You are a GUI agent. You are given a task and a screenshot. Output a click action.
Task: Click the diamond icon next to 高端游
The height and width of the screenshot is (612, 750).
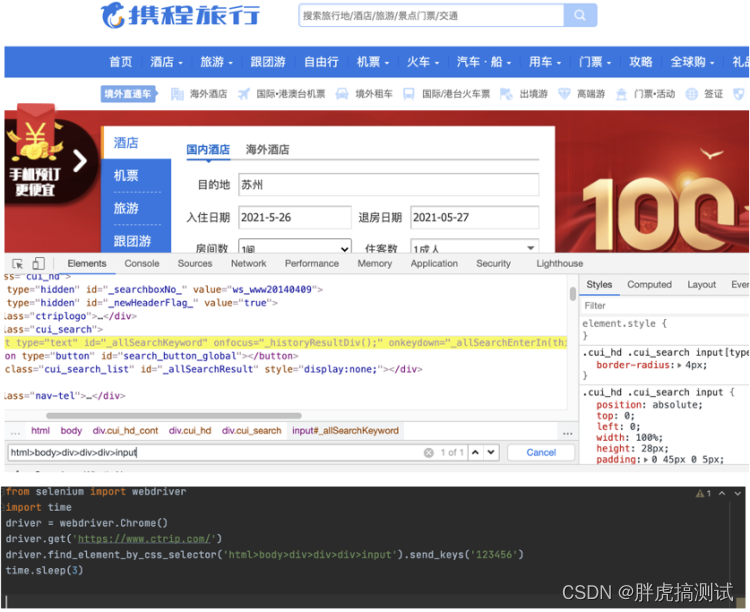click(564, 94)
